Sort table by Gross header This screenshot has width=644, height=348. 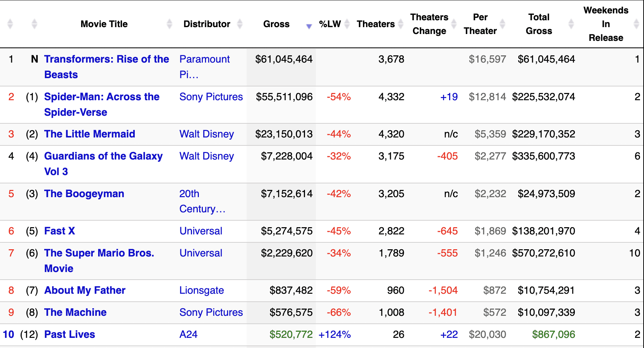click(276, 24)
